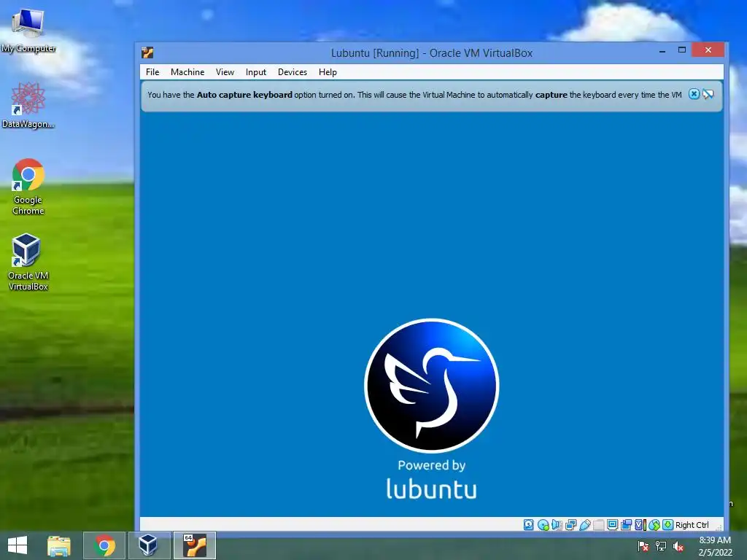
Task: Maximize the Lubuntu VirtualBox window
Action: pyautogui.click(x=682, y=50)
